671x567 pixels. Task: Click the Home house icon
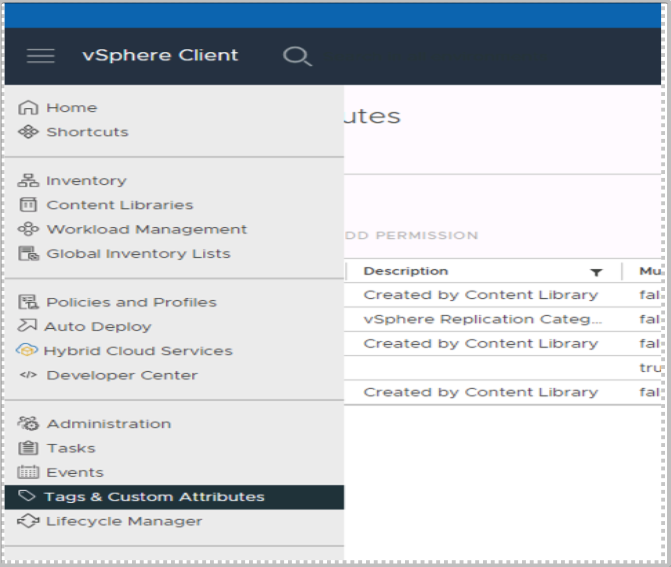[28, 107]
